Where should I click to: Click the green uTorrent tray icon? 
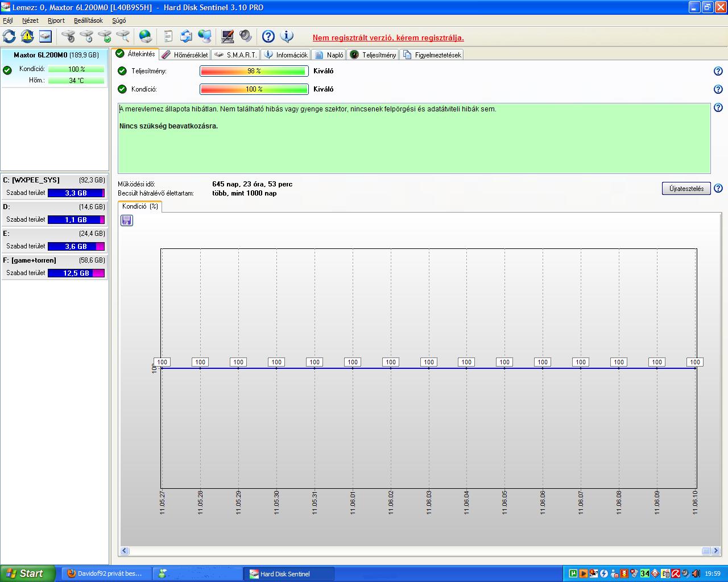pyautogui.click(x=574, y=573)
